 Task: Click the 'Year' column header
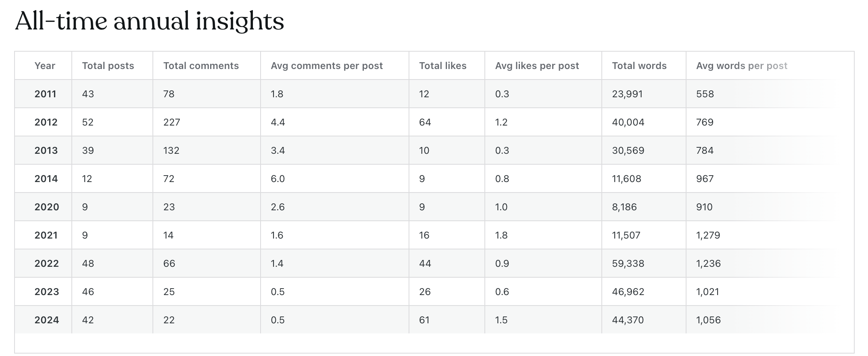pyautogui.click(x=45, y=66)
